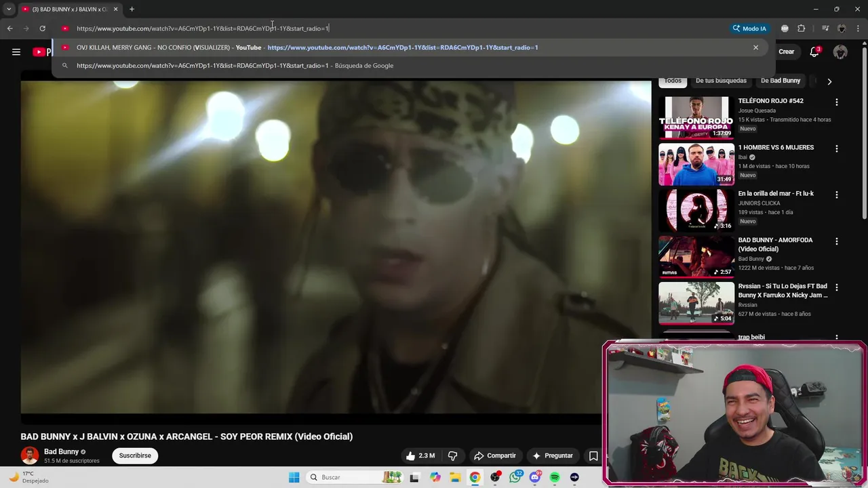Open Chrome extensions puzzle icon
The image size is (868, 488).
pos(801,28)
